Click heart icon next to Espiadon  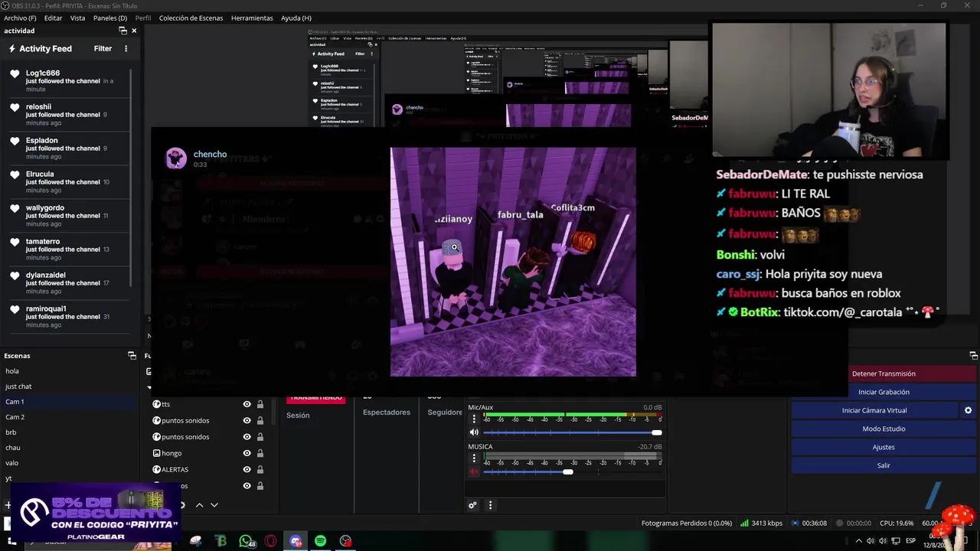[x=15, y=141]
